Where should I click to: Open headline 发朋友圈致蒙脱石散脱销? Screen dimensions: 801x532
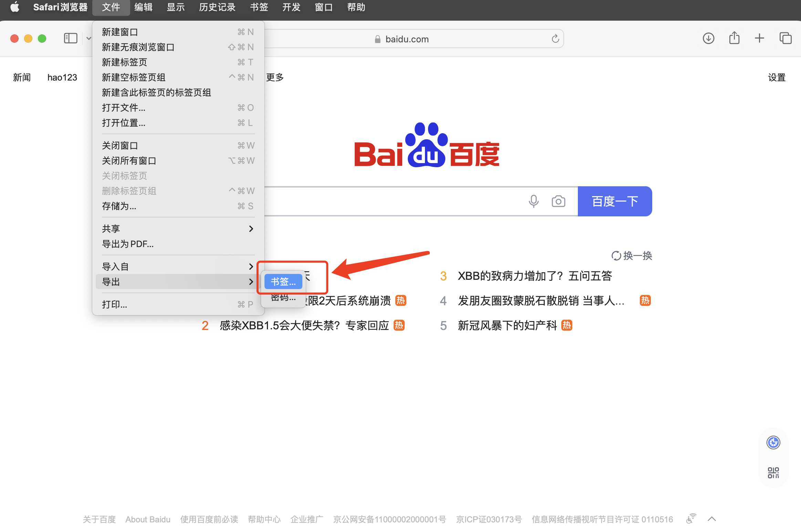pyautogui.click(x=541, y=301)
